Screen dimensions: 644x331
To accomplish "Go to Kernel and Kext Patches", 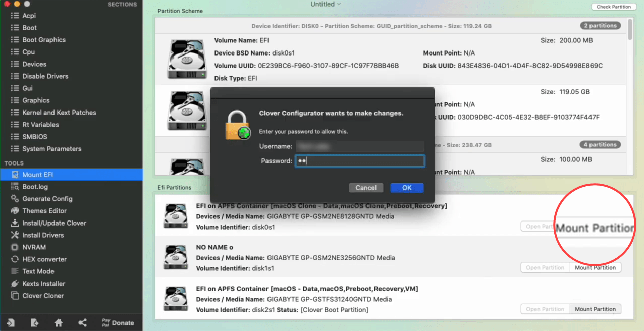I will (x=71, y=113).
